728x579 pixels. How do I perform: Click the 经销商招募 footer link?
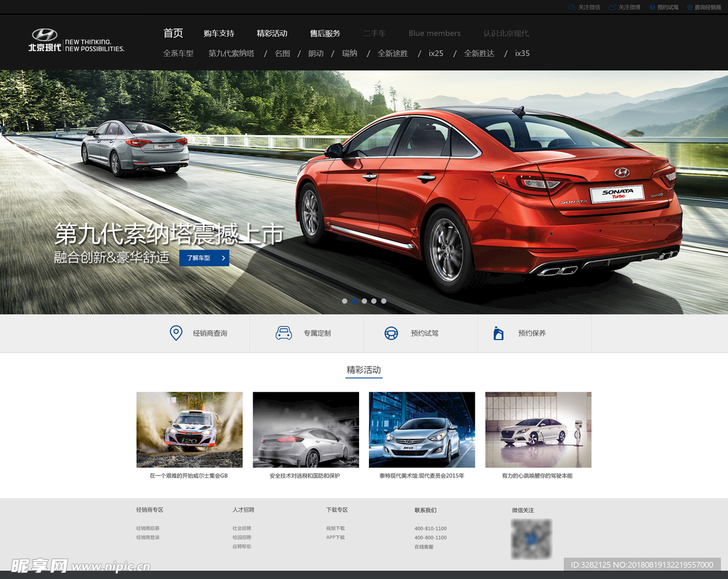[x=148, y=529]
